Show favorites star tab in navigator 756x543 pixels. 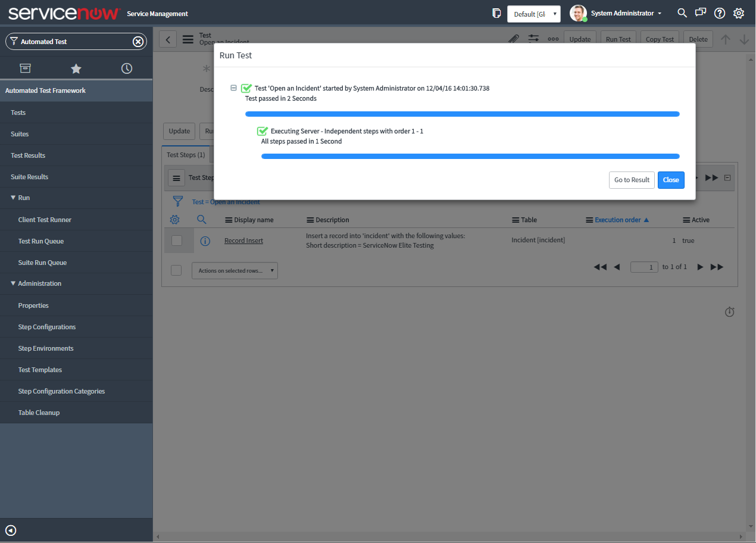pyautogui.click(x=76, y=68)
